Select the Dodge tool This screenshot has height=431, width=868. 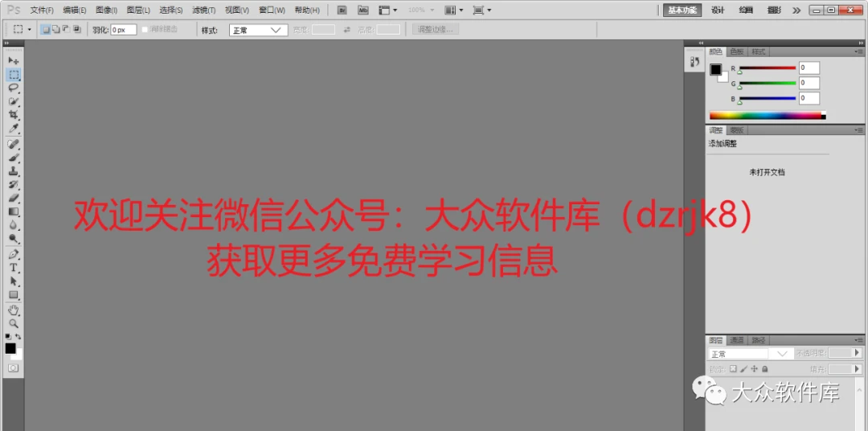(x=14, y=239)
